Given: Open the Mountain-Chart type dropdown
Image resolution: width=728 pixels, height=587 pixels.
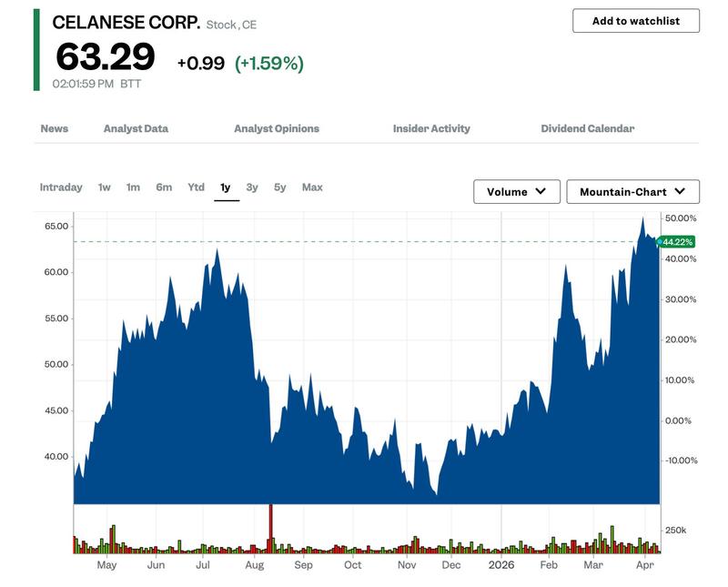Looking at the screenshot, I should (632, 192).
